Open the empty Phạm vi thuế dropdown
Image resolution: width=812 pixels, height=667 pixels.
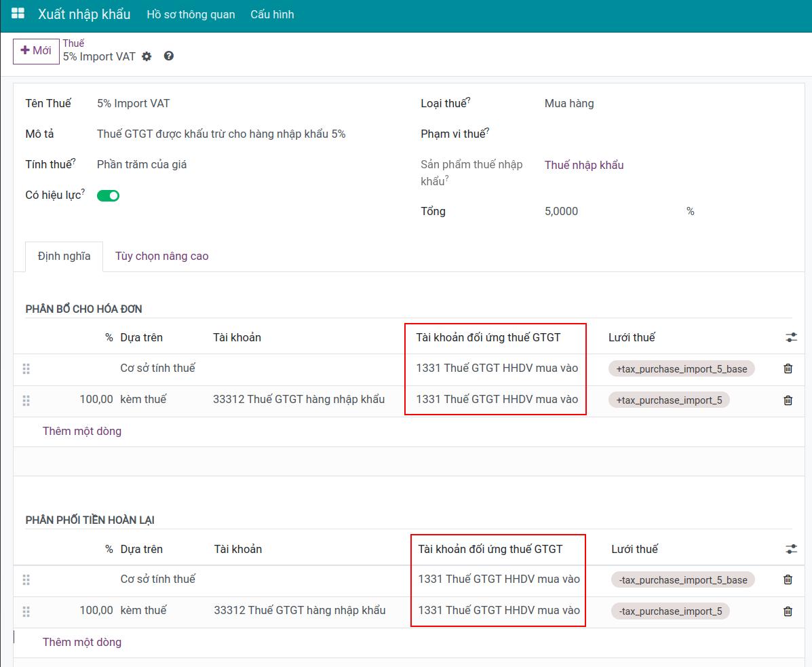coord(668,134)
